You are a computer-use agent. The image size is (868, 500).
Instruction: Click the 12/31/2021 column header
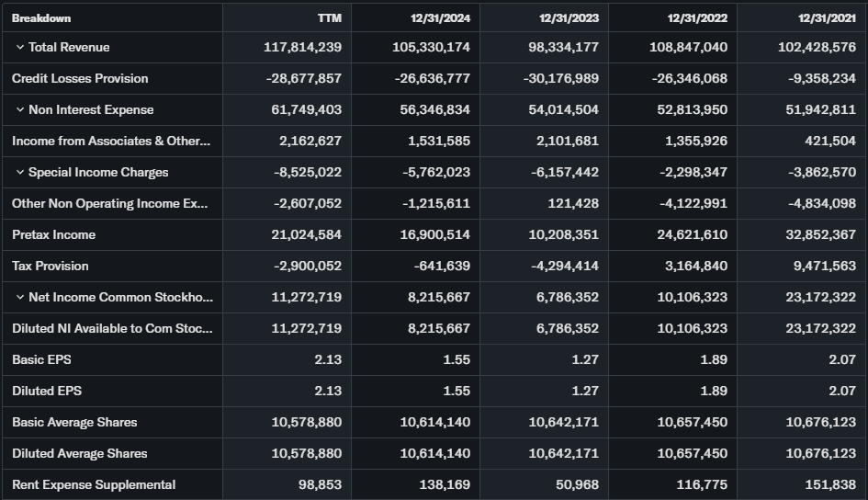826,17
